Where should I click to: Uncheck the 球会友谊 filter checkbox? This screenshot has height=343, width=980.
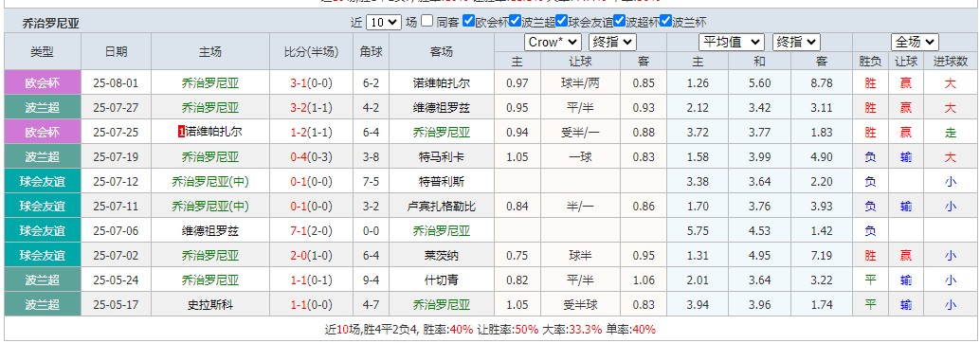(x=561, y=21)
